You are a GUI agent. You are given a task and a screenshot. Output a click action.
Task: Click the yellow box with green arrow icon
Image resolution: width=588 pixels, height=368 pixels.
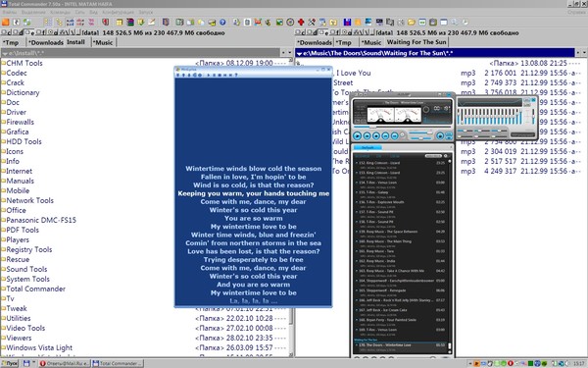[x=140, y=23]
